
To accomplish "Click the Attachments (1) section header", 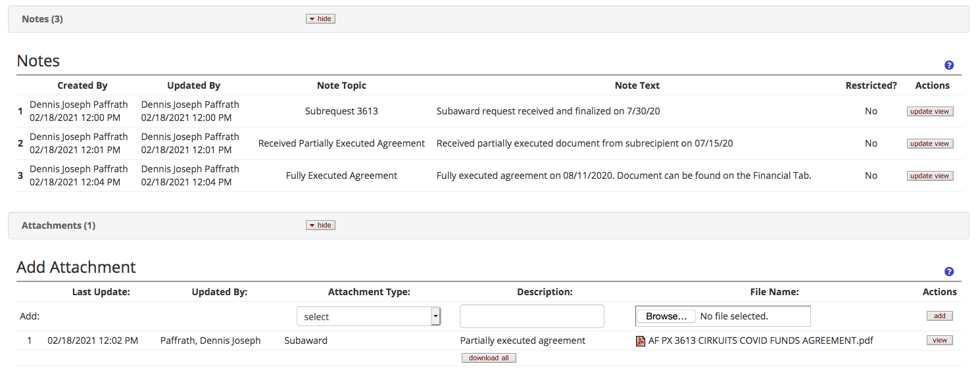I will (x=59, y=226).
